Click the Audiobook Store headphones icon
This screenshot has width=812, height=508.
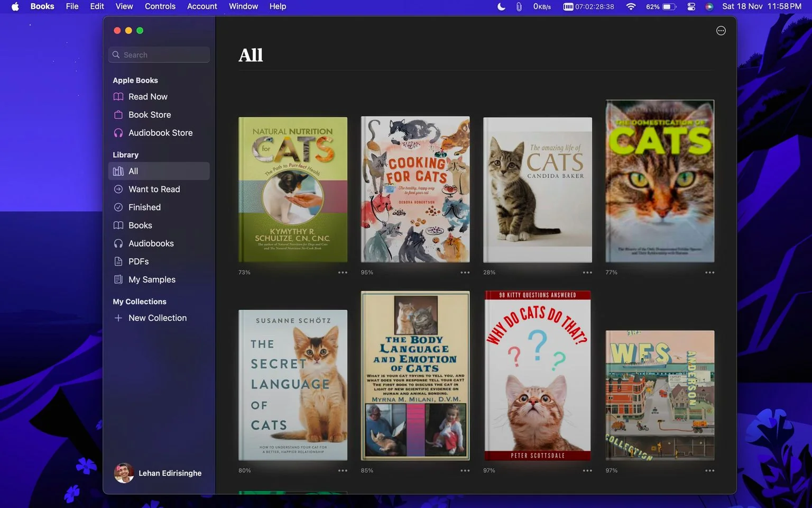(118, 133)
